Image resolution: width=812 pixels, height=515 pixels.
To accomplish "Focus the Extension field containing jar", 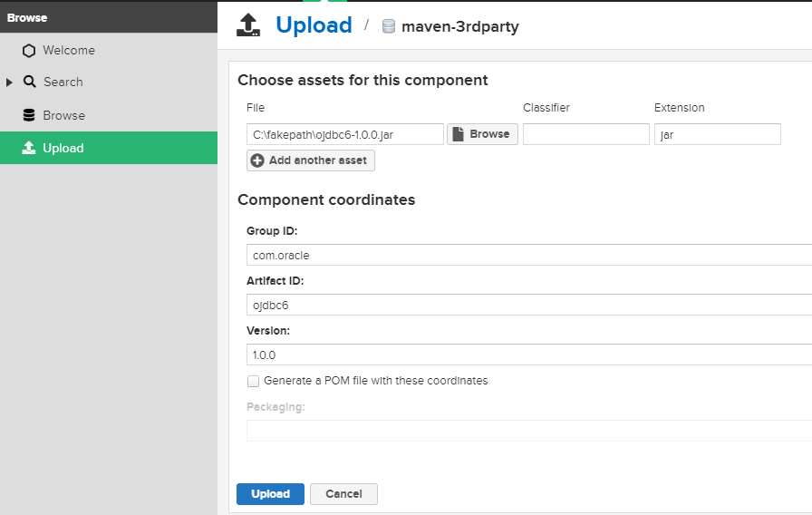I will pos(717,134).
